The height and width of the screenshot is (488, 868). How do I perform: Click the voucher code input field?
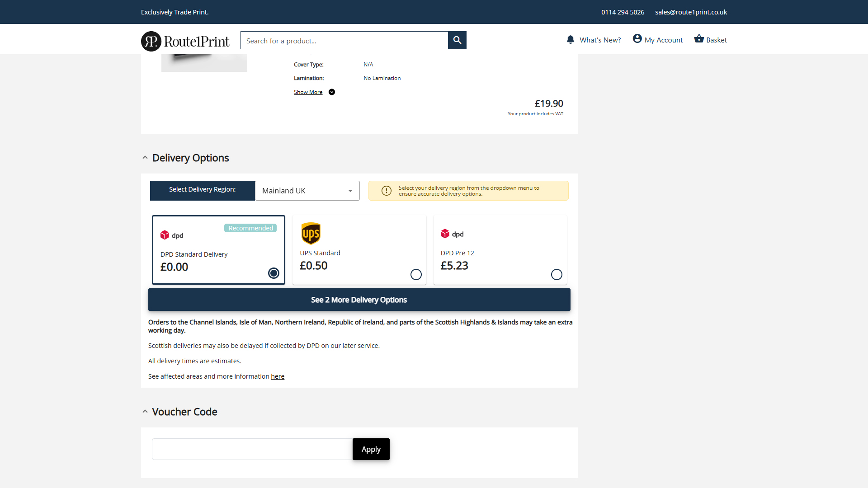coord(252,449)
